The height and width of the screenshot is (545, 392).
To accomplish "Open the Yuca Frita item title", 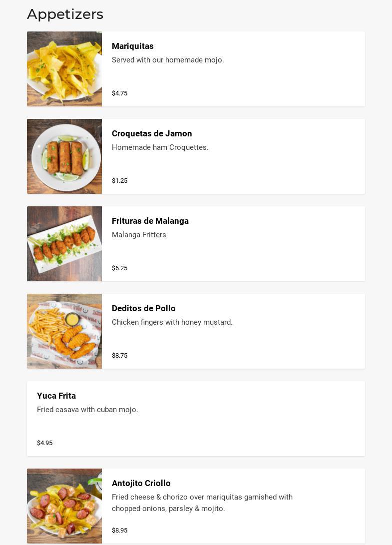I will tap(56, 396).
